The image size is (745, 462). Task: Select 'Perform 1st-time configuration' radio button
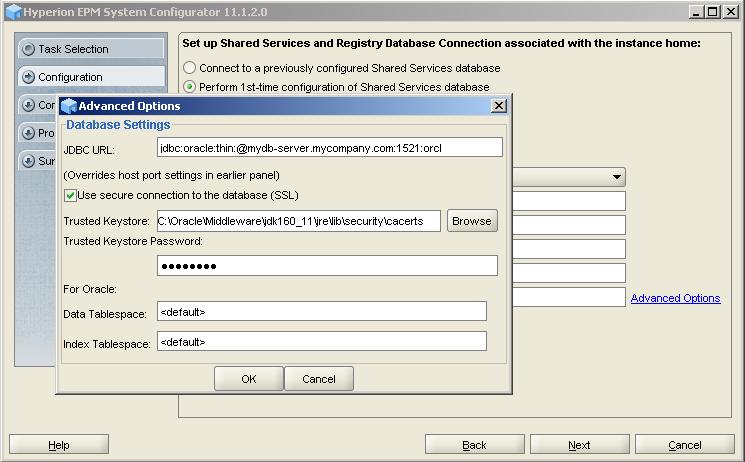click(x=190, y=87)
